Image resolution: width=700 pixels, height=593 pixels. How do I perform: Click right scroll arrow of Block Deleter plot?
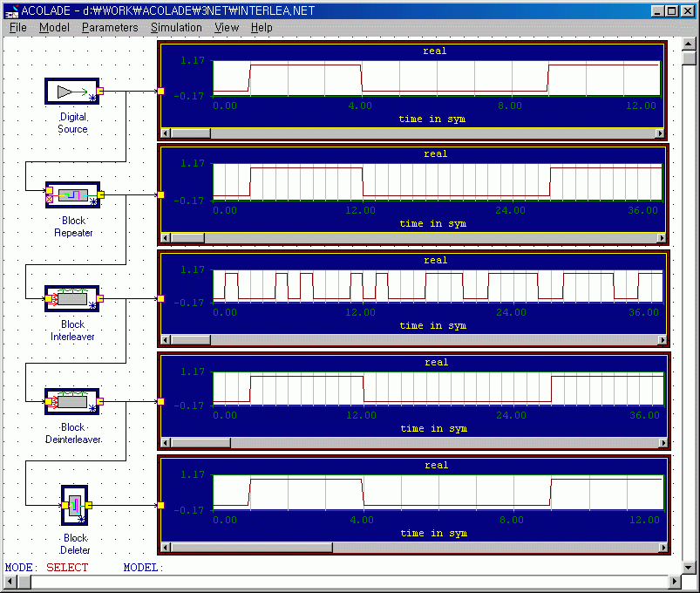click(x=663, y=548)
